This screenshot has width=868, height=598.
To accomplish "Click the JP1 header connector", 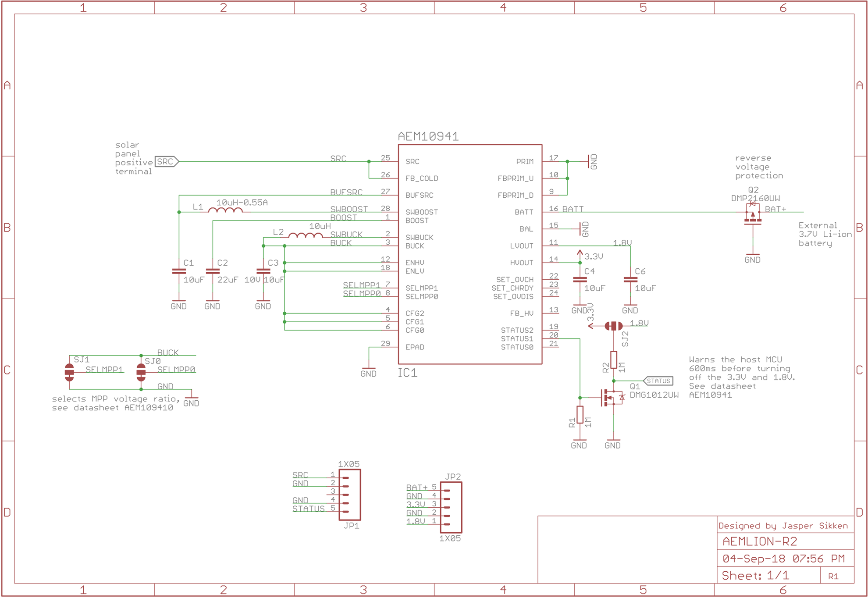I will 349,495.
